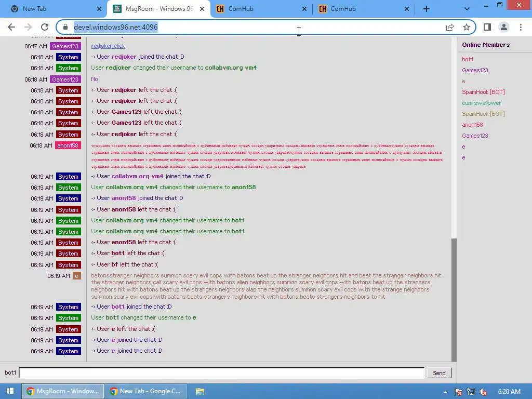This screenshot has height=399, width=532.
Task: Expand the tab search chevron
Action: (467, 9)
